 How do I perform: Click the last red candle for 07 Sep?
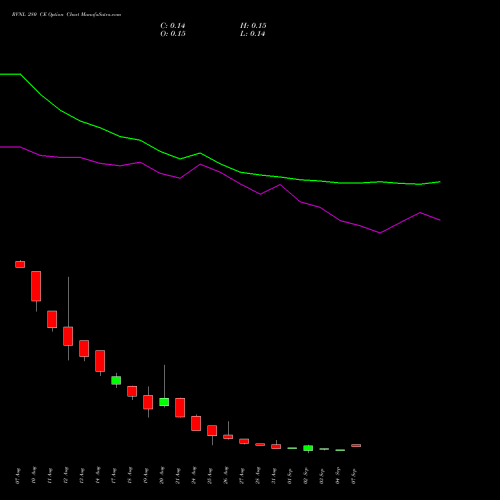coord(356,445)
